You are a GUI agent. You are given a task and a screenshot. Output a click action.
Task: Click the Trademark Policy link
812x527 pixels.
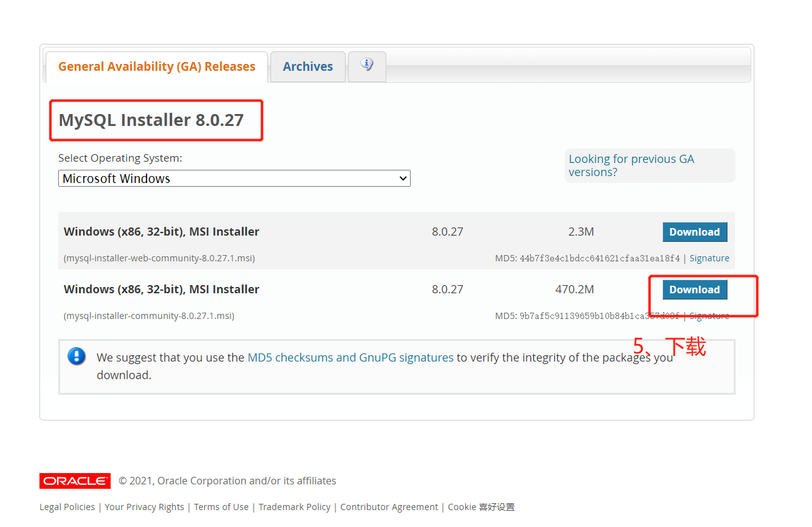click(x=294, y=506)
